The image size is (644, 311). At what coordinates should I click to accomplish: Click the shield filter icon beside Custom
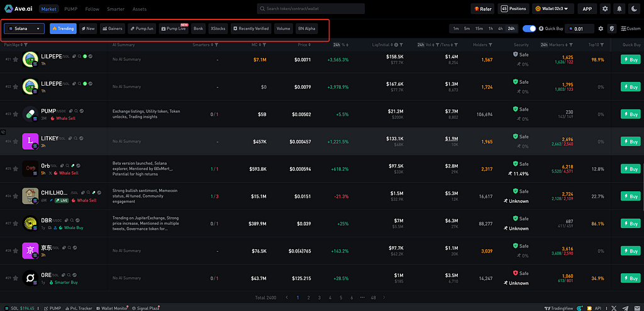[x=613, y=29]
